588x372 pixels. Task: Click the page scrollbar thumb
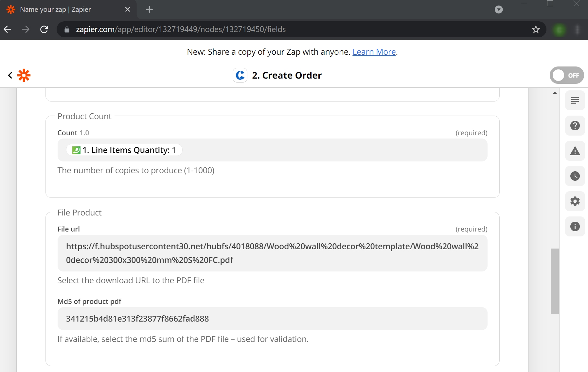[x=555, y=281]
